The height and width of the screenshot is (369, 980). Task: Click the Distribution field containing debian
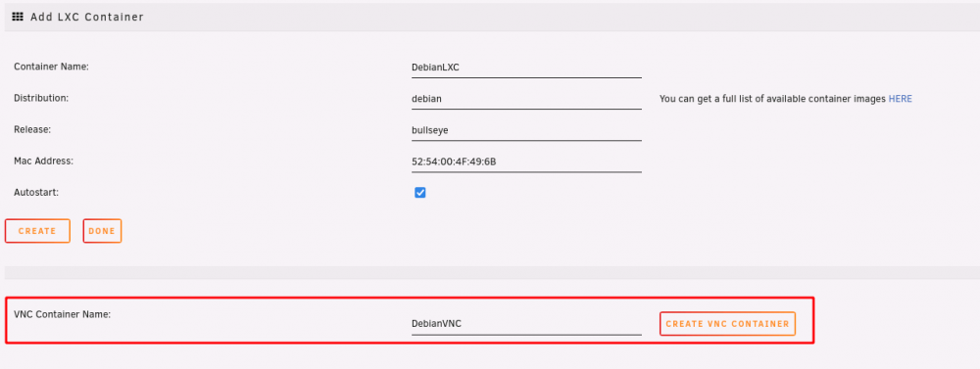(x=526, y=99)
